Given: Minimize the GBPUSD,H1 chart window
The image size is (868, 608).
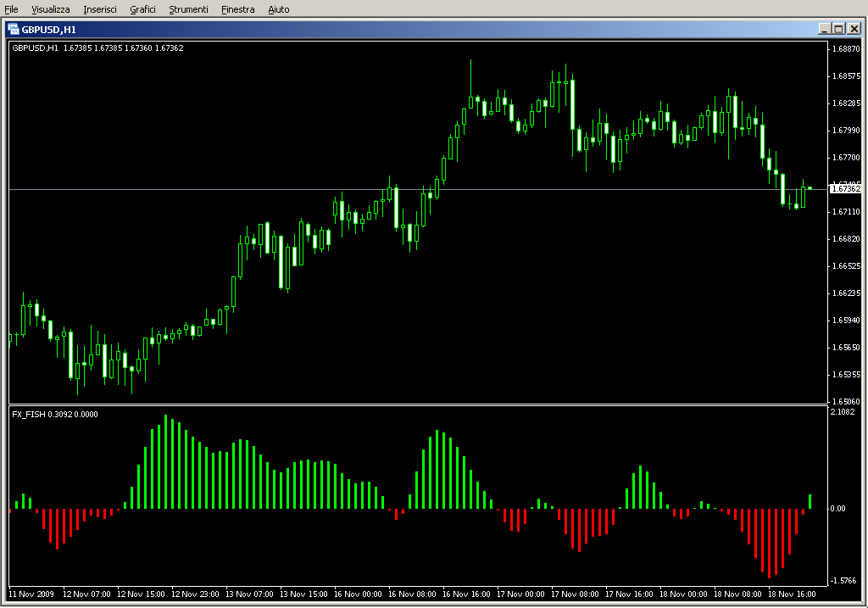Looking at the screenshot, I should point(824,29).
